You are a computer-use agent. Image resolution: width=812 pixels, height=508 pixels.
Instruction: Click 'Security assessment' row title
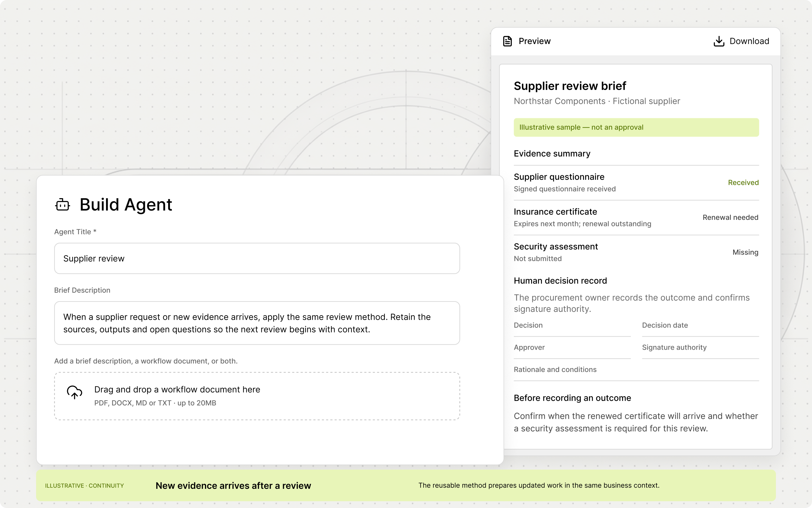tap(556, 247)
